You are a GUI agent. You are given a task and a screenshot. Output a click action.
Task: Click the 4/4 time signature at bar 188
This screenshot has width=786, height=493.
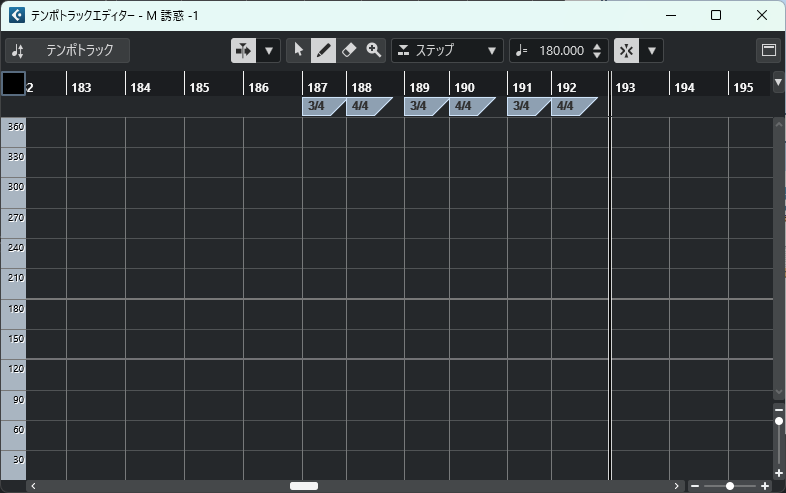point(360,106)
